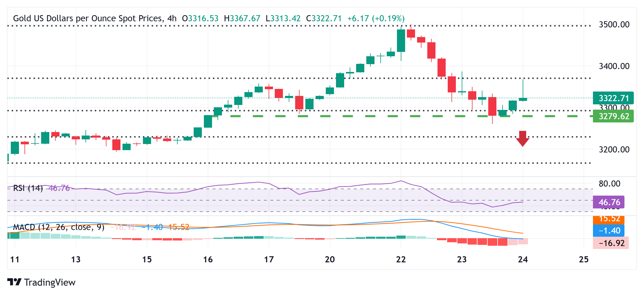Viewport: 644px width, 295px height.
Task: Click the purple 46.76 RSI value badge
Action: 608,201
